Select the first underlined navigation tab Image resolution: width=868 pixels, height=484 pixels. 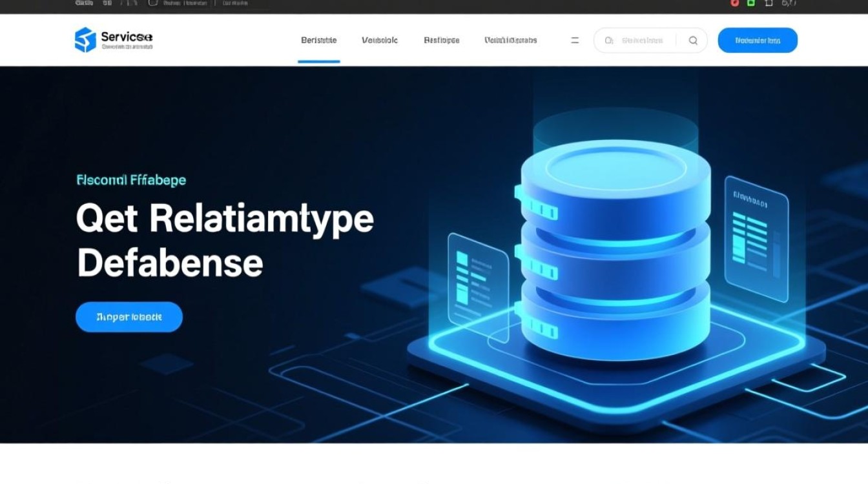tap(318, 40)
